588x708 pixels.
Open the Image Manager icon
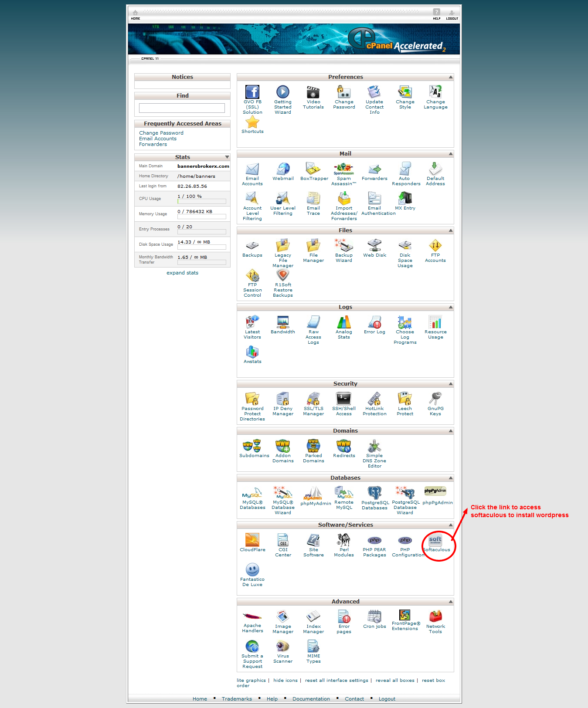[x=283, y=617]
